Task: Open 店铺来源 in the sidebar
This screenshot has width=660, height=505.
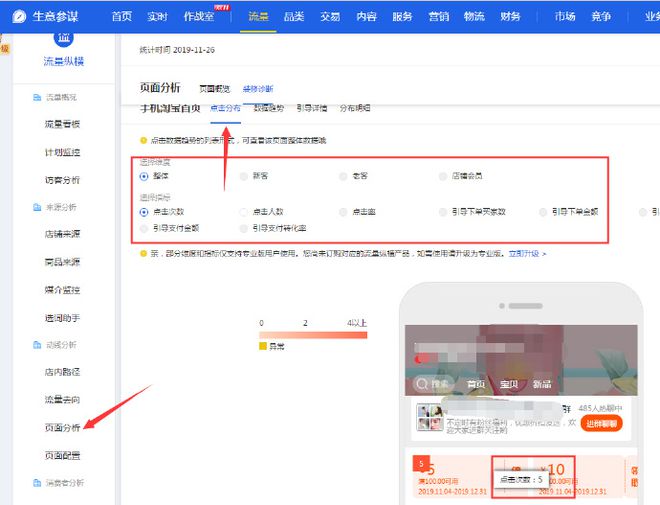Action: tap(62, 234)
